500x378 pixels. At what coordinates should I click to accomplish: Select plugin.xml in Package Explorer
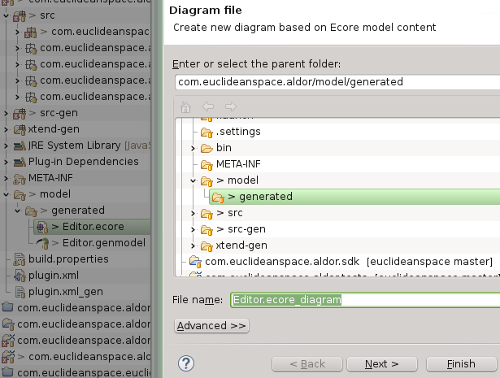(53, 276)
